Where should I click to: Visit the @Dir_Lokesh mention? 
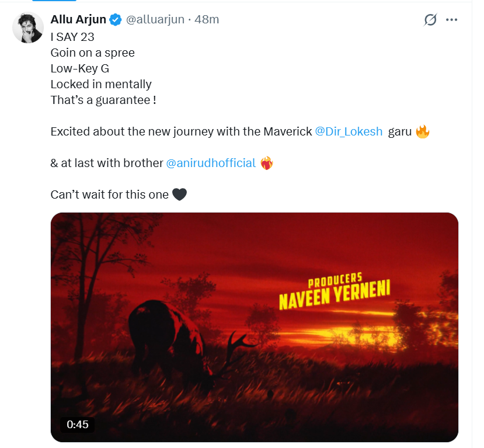(x=349, y=131)
